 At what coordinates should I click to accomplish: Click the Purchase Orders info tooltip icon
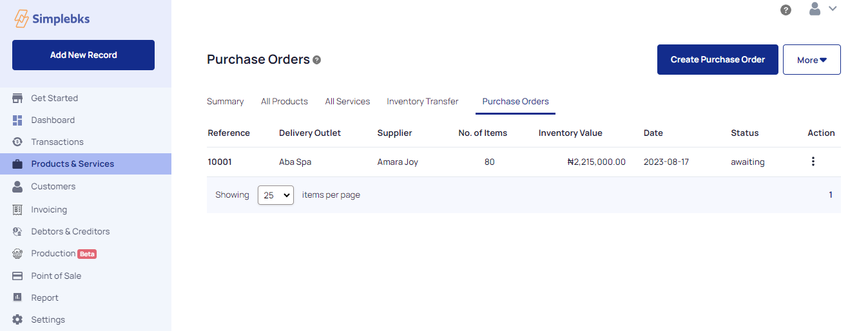[316, 60]
